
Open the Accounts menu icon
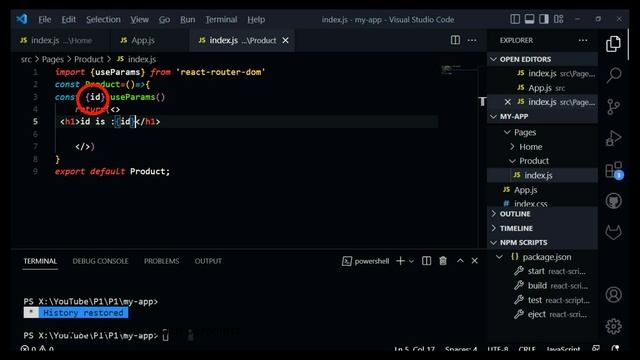coord(613,294)
